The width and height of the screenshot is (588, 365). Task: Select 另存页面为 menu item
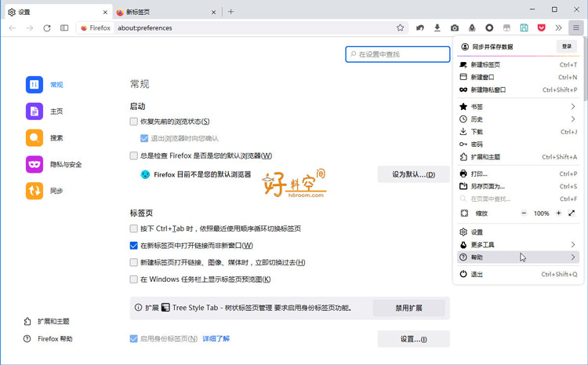(518, 186)
